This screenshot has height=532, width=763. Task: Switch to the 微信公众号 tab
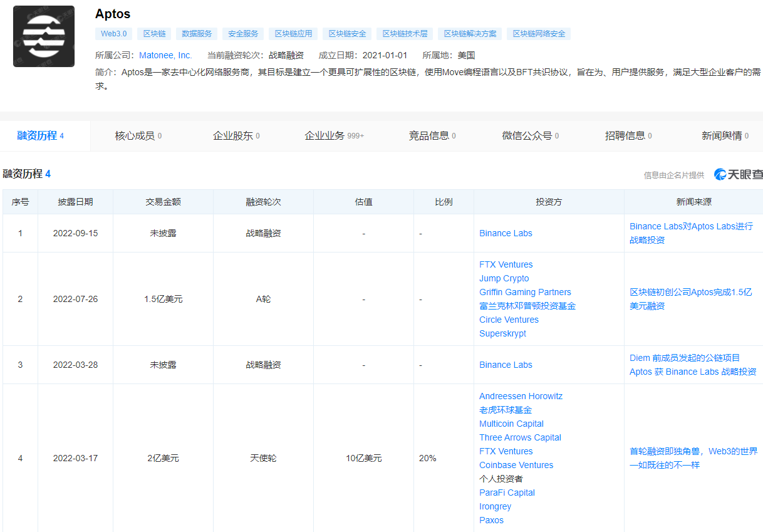(530, 136)
